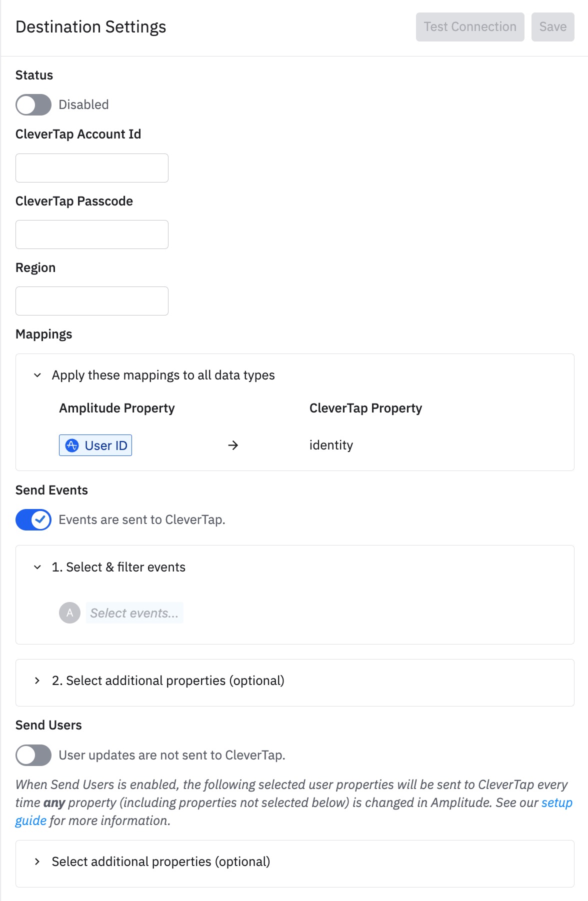This screenshot has height=901, width=588.
Task: Click the Save button
Action: pos(552,27)
